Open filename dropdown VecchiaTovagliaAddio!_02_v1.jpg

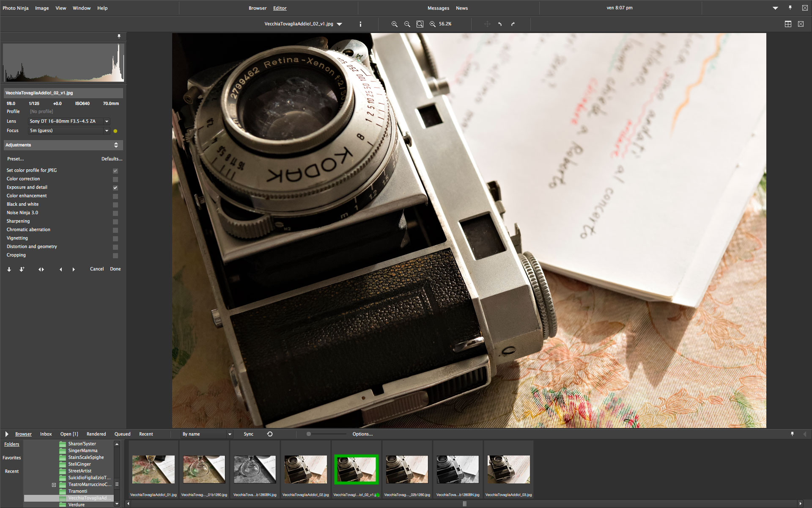[x=303, y=24]
